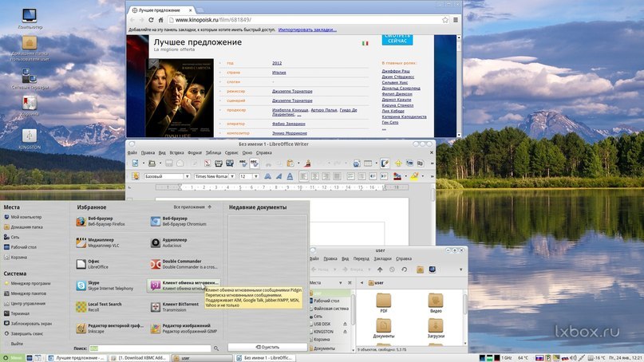Expand the Times New Roman font dropdown
Viewport: 644px width, 362px height.
point(233,176)
